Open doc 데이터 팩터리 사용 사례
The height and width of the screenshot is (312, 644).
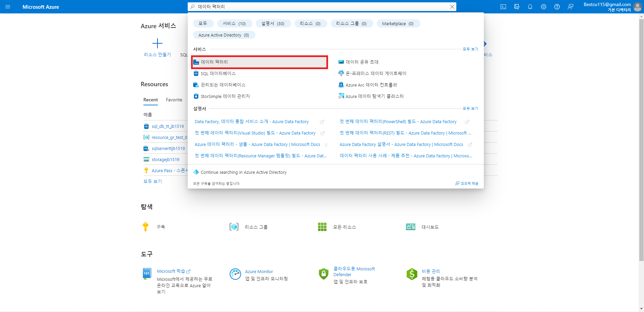click(406, 156)
